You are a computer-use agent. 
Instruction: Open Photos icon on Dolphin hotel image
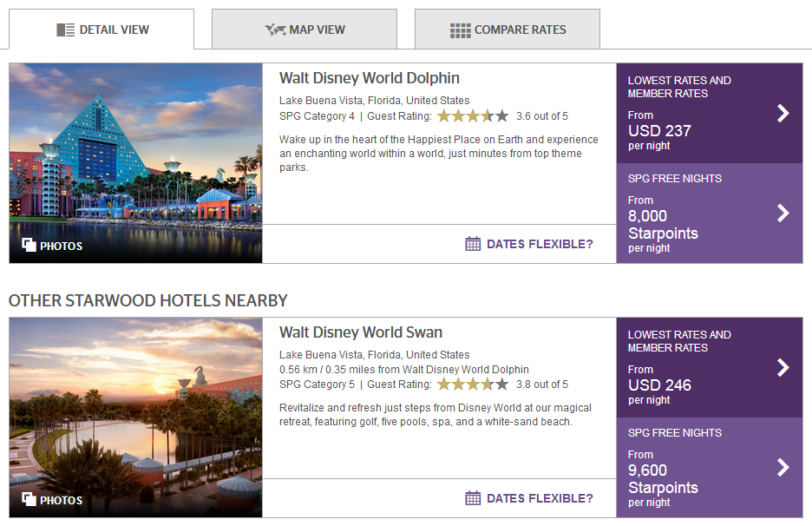point(29,245)
